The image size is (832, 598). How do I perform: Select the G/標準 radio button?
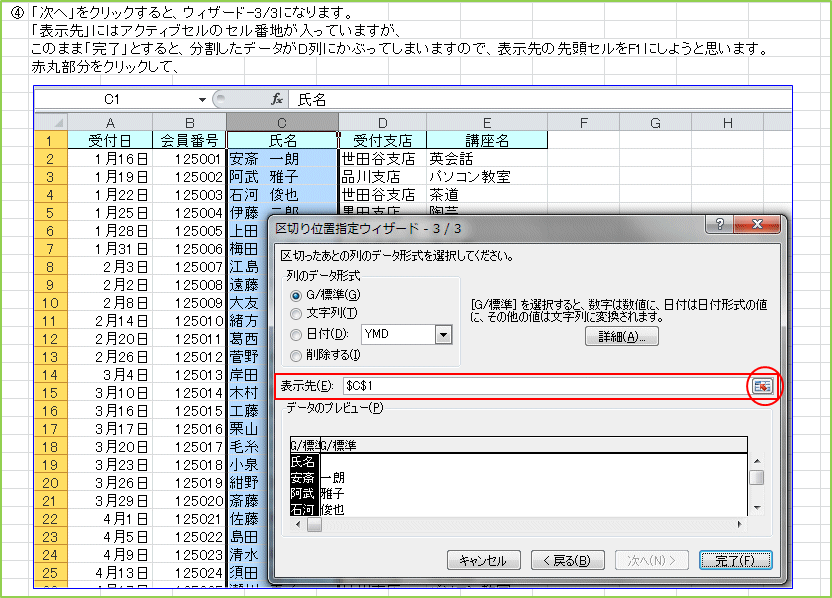tap(296, 295)
